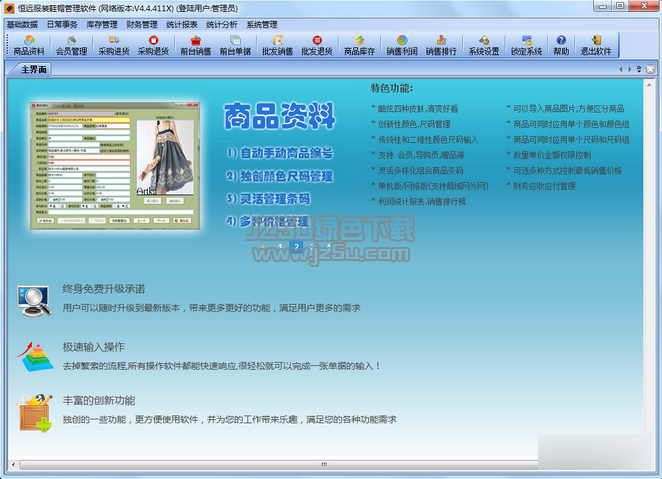Viewport: 662px width, 479px height.
Task: Click 极速输入操作 heading
Action: coord(94,347)
